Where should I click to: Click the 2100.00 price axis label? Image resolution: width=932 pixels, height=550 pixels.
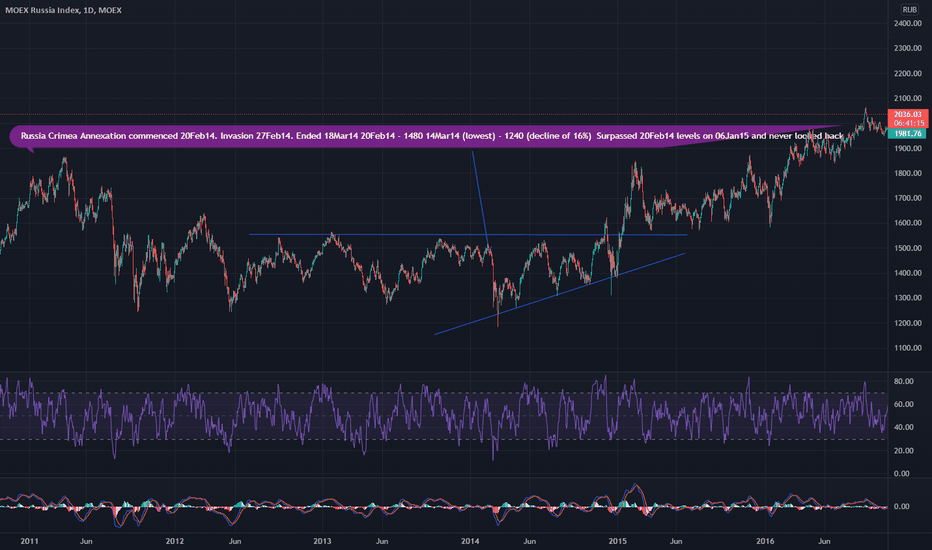[907, 99]
